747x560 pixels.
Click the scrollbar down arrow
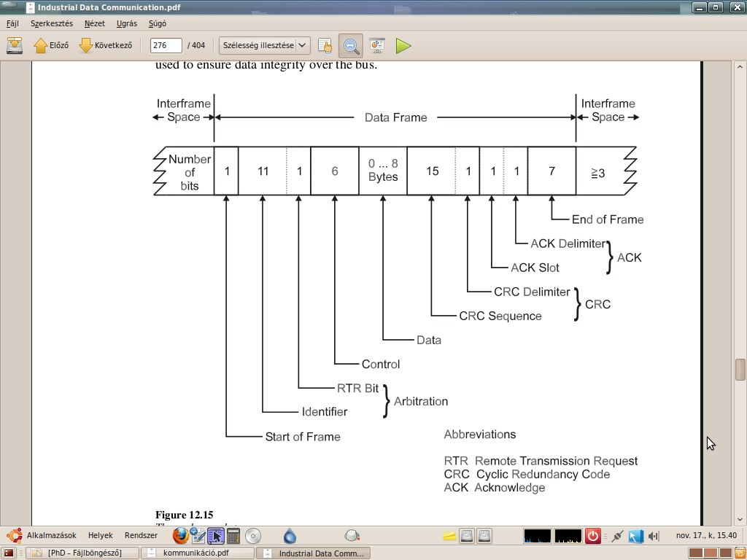(x=740, y=520)
